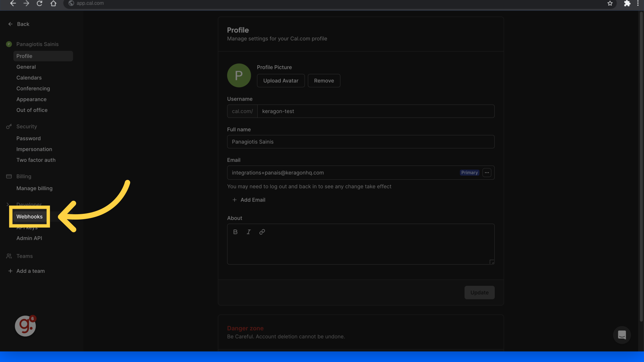The width and height of the screenshot is (644, 362).
Task: Open the Password settings
Action: (x=29, y=138)
